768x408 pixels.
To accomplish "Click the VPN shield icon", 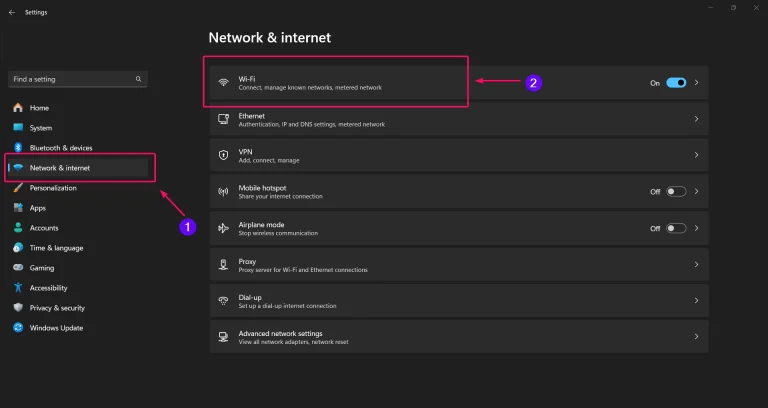I will [223, 155].
